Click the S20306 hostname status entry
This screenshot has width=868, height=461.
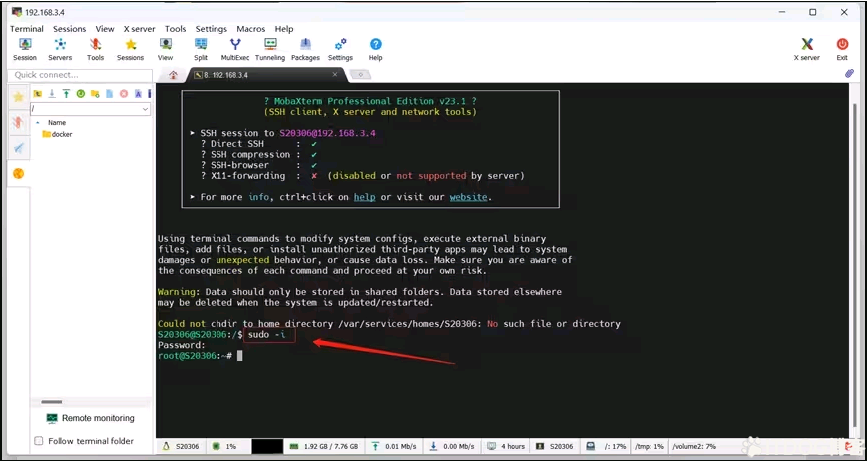[x=181, y=446]
